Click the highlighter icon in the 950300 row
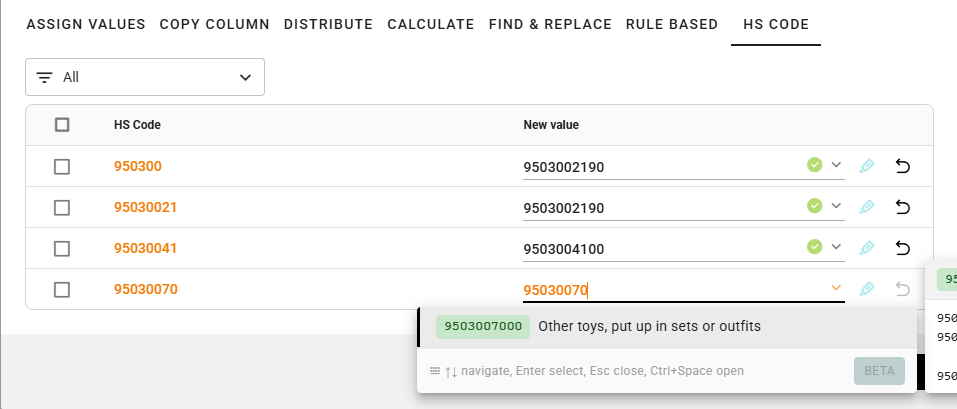The width and height of the screenshot is (957, 409). (867, 166)
